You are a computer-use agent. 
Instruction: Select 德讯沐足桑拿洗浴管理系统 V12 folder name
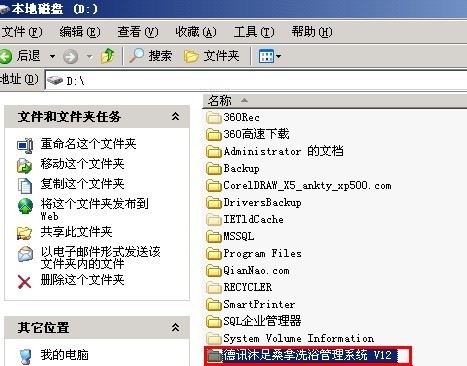[x=308, y=355]
